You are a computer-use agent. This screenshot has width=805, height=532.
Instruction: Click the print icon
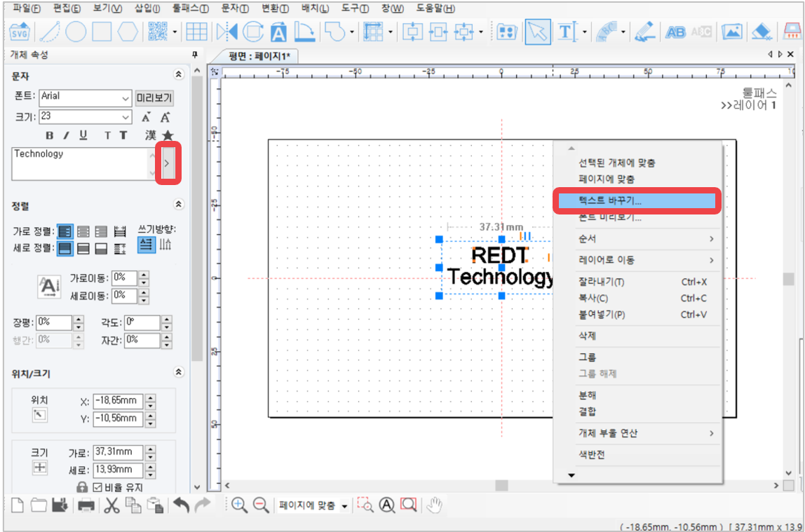[86, 506]
